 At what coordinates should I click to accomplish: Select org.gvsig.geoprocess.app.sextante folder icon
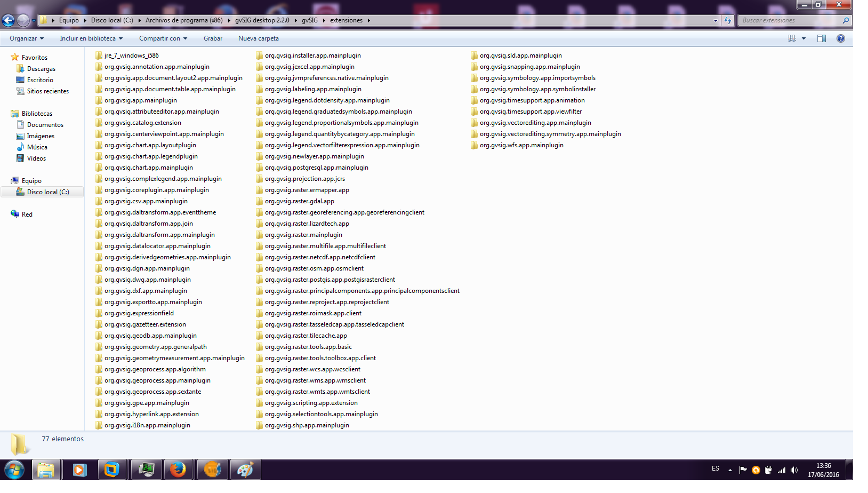tap(99, 392)
